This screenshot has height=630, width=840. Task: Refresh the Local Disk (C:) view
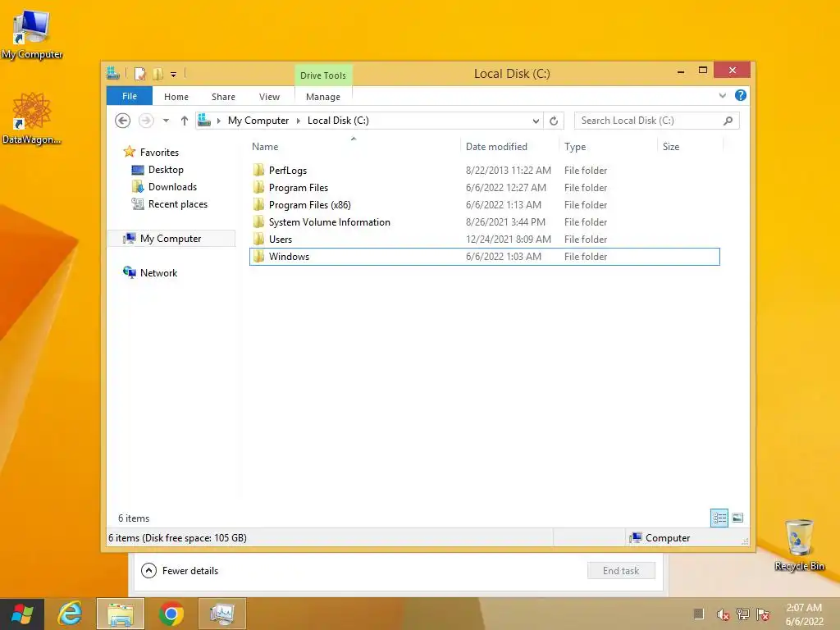(x=554, y=121)
